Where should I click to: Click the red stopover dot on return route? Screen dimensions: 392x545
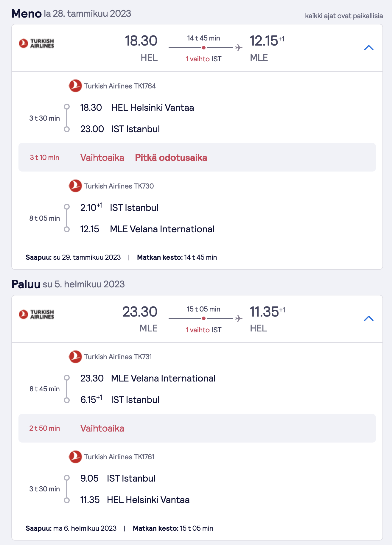204,318
